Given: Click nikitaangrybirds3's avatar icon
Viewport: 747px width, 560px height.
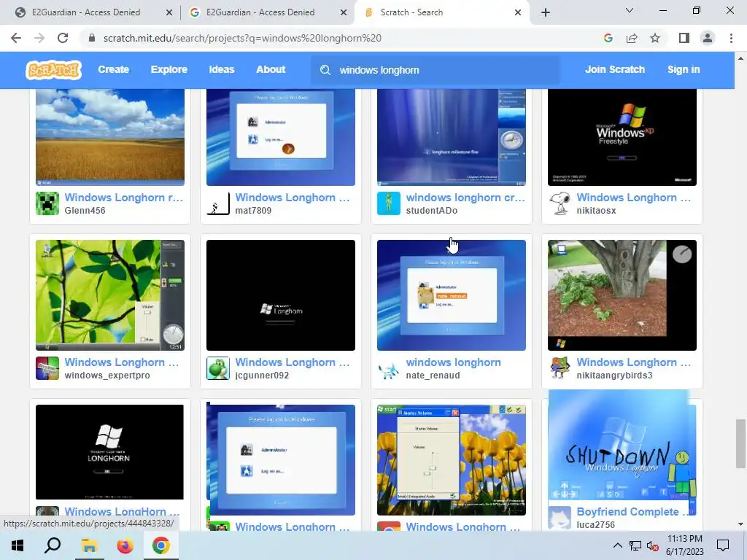Looking at the screenshot, I should point(560,368).
